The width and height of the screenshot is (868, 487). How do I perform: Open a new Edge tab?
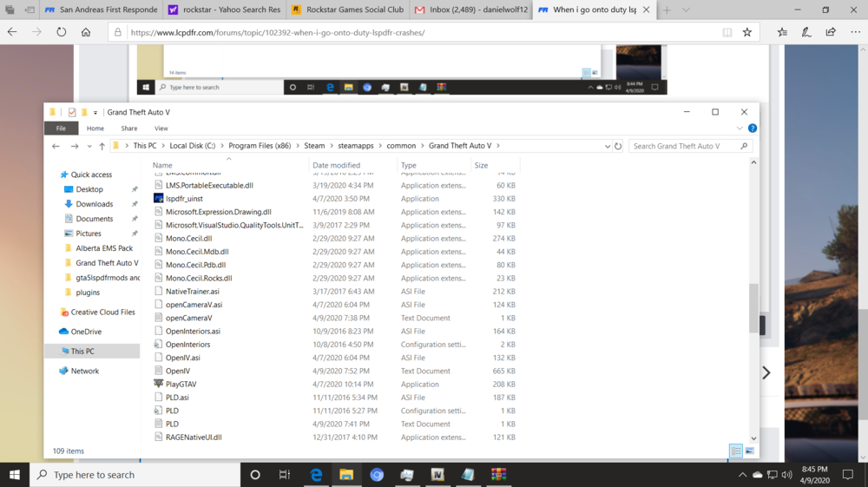(667, 10)
